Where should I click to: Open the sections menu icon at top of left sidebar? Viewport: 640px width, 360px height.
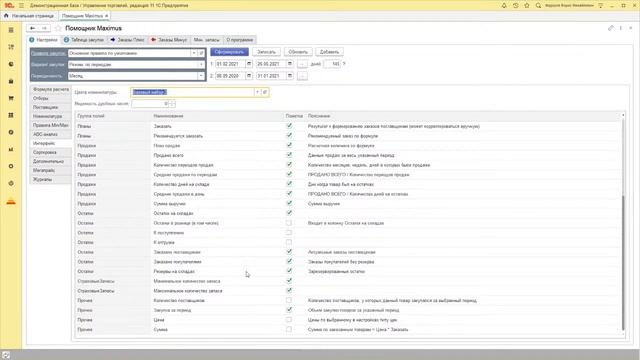click(x=11, y=30)
